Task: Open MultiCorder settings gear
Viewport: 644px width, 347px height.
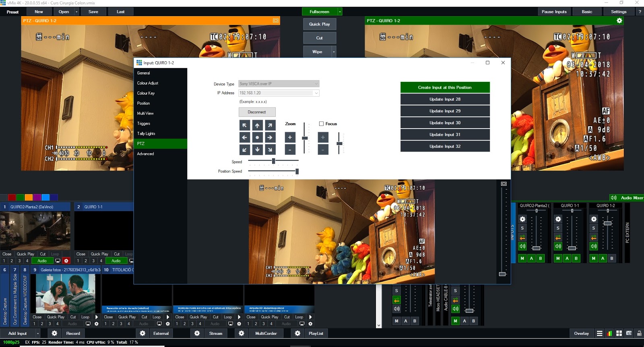Action: (x=241, y=333)
